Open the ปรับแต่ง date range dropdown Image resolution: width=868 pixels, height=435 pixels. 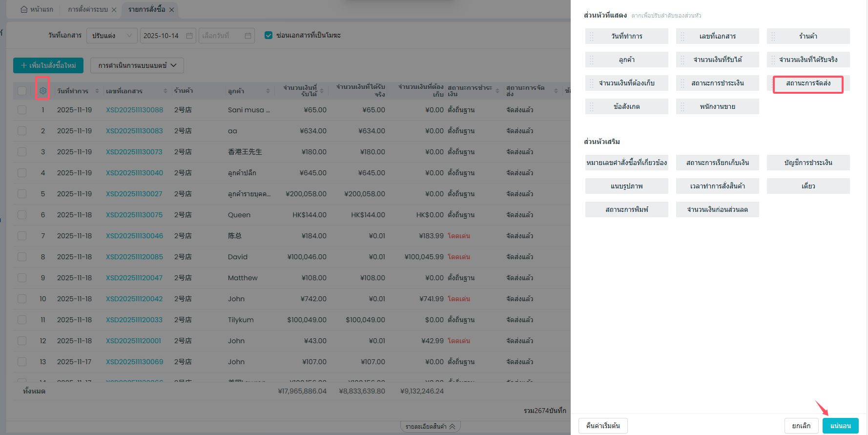[x=112, y=36]
